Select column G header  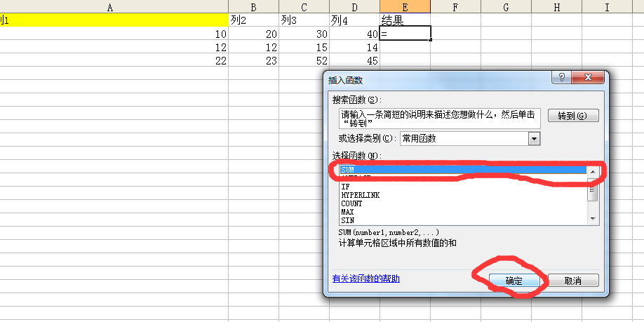506,6
